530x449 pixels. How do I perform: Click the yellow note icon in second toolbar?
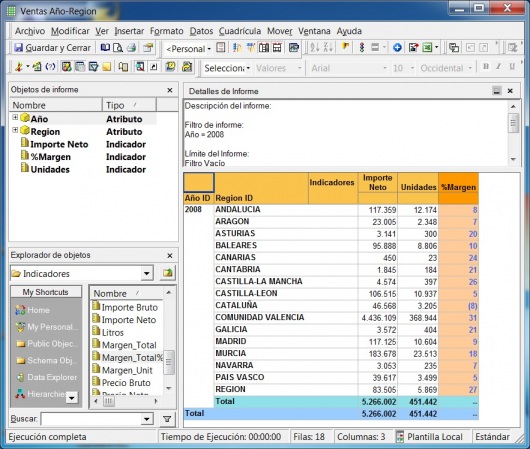(107, 67)
